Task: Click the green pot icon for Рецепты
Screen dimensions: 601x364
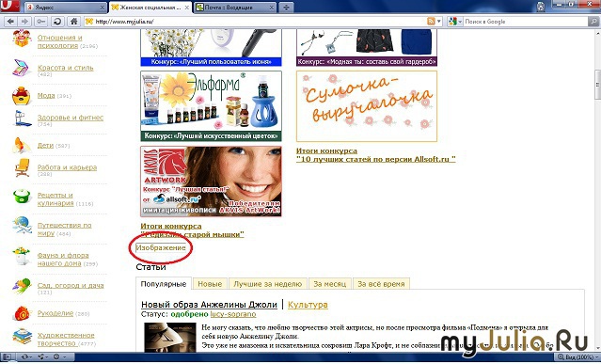Action: (x=22, y=197)
